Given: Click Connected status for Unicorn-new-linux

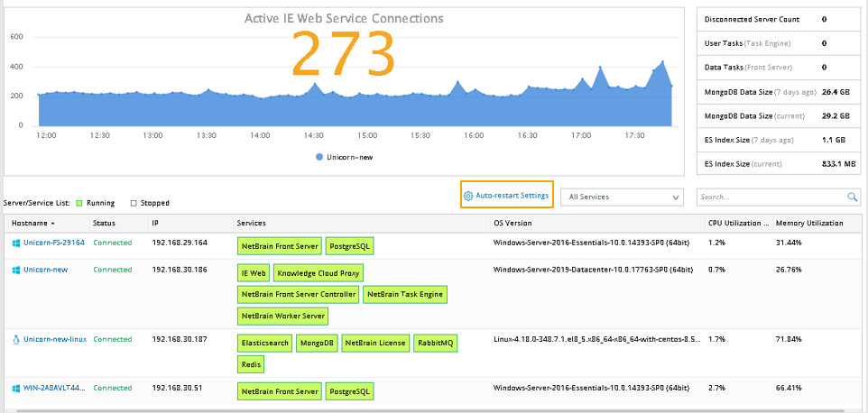Looking at the screenshot, I should point(113,339).
